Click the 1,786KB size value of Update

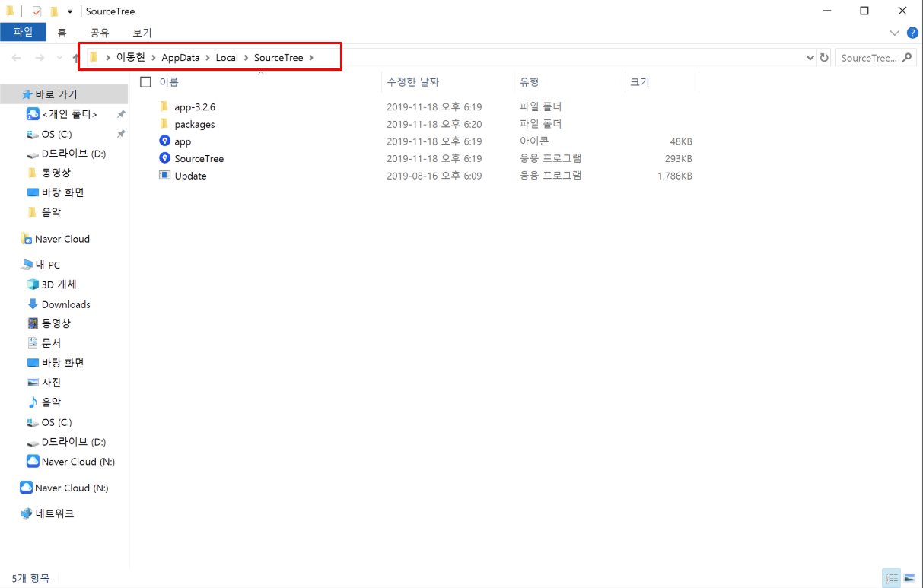(675, 176)
